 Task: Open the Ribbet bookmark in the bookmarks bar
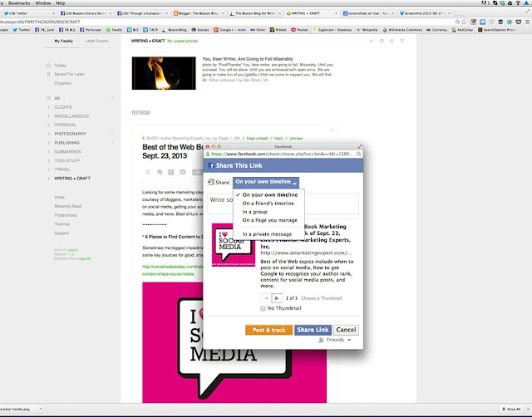tap(278, 30)
